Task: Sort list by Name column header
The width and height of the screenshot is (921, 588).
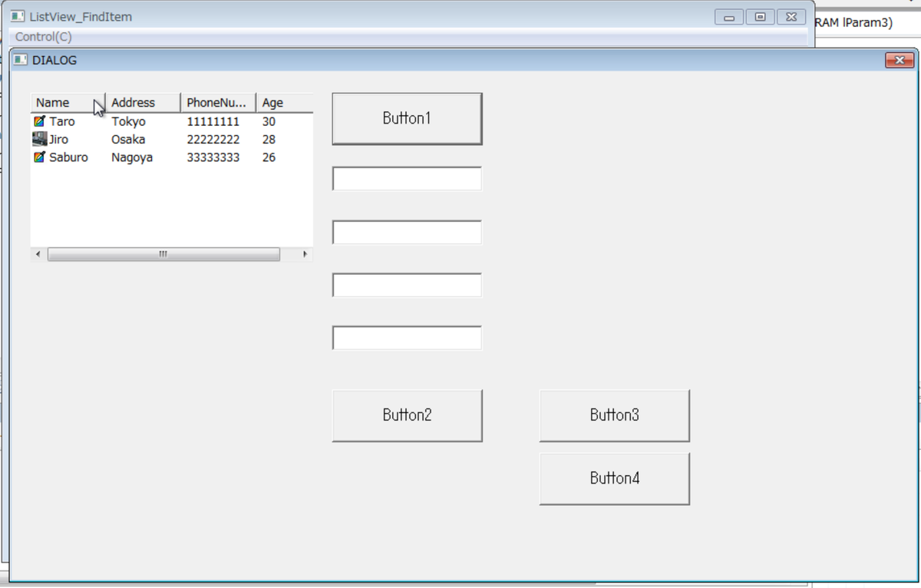Action: [68, 103]
